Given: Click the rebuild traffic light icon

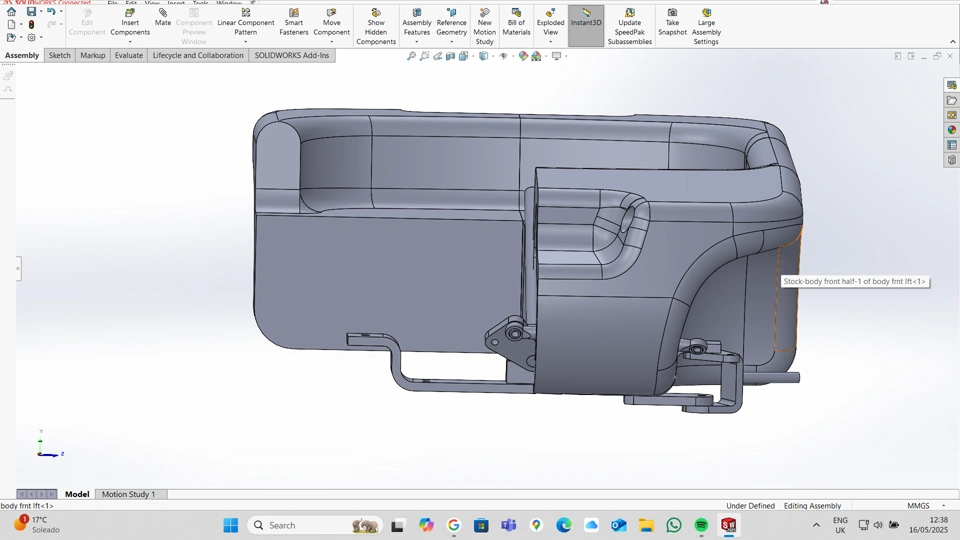Looking at the screenshot, I should coord(31,24).
